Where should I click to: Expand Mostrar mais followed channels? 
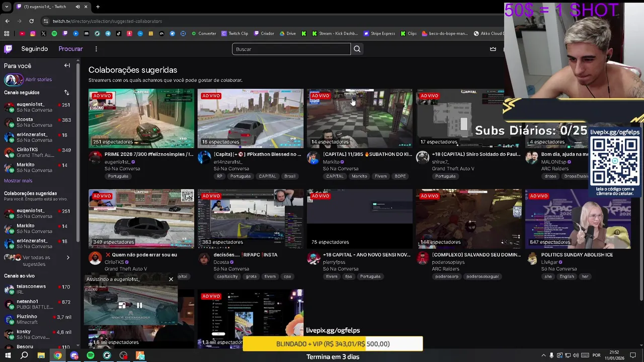tap(18, 180)
